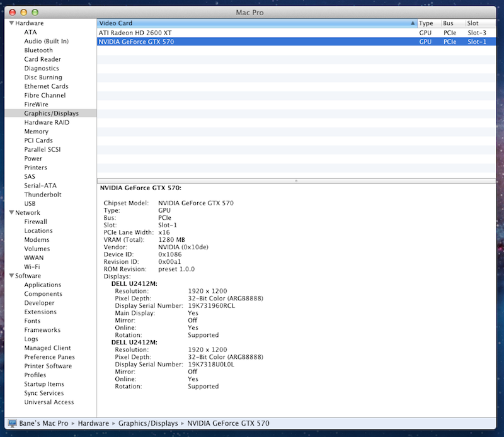
Task: Select Components under Software
Action: point(43,293)
